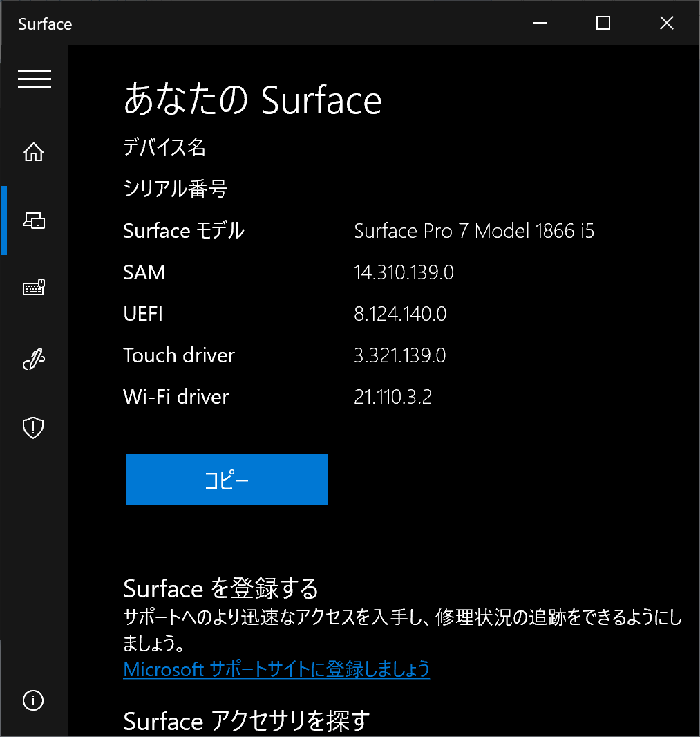The height and width of the screenshot is (737, 700).
Task: Click the Surface アクセサリを探す heading
Action: tap(247, 721)
